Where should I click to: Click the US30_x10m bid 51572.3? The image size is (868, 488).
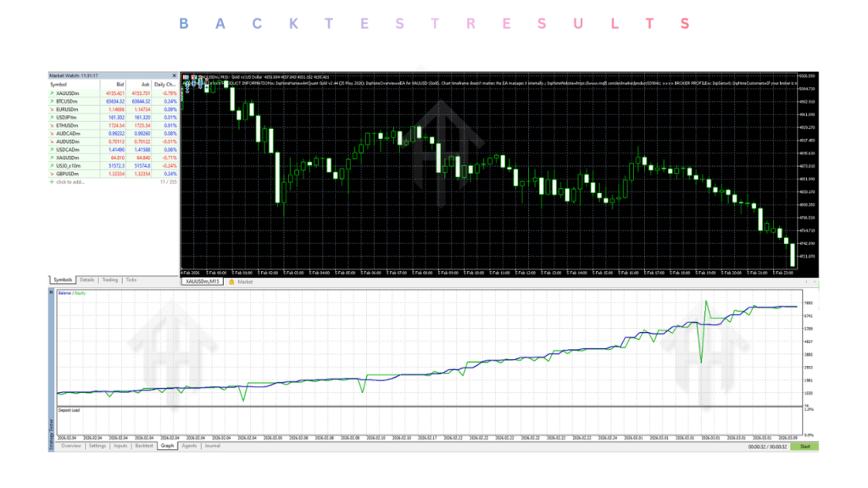pyautogui.click(x=116, y=166)
